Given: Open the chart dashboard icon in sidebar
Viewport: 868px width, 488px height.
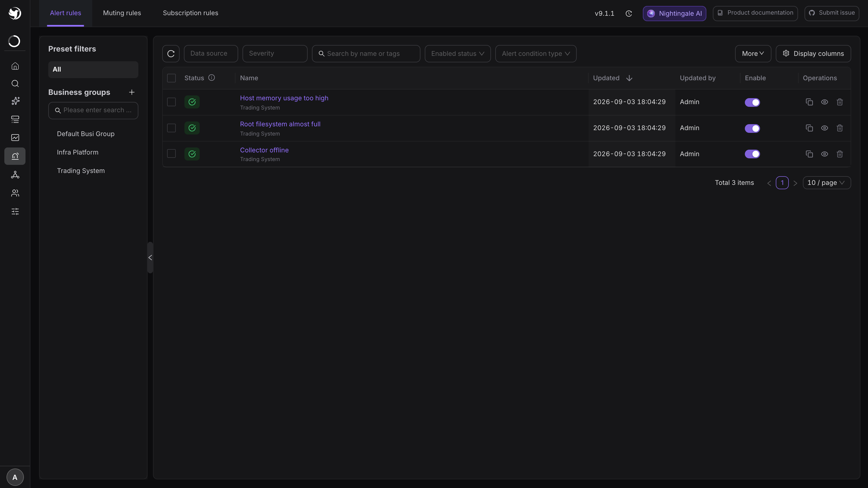Looking at the screenshot, I should [15, 137].
